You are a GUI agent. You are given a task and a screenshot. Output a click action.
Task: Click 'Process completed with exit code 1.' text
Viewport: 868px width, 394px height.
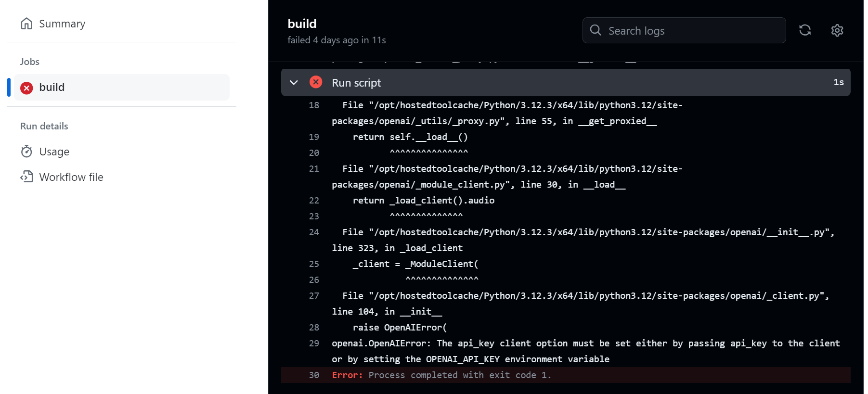pyautogui.click(x=460, y=375)
